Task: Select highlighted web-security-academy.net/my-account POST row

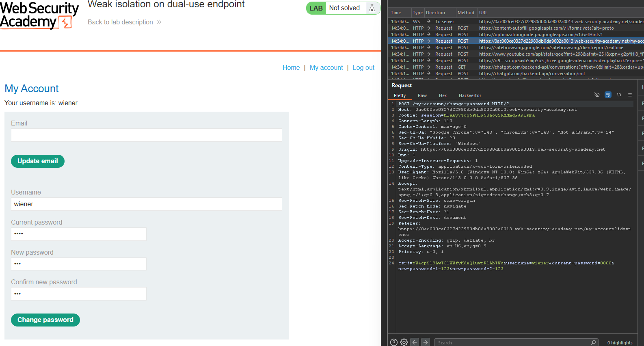Action: [516, 41]
